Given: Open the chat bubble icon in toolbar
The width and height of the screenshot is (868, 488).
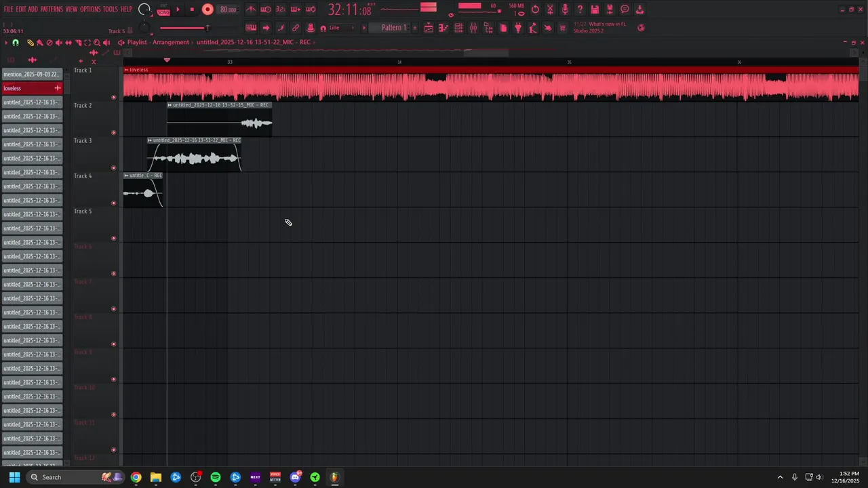Looking at the screenshot, I should (625, 9).
